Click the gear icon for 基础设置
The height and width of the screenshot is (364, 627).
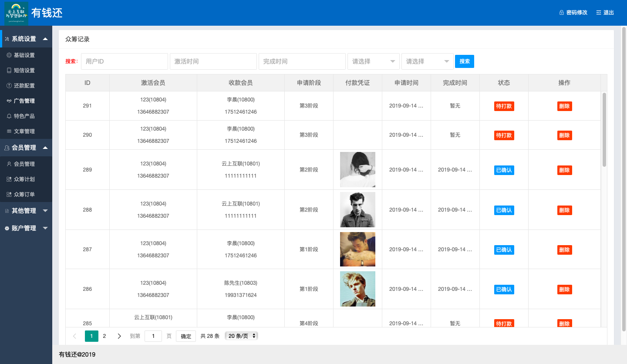point(9,55)
